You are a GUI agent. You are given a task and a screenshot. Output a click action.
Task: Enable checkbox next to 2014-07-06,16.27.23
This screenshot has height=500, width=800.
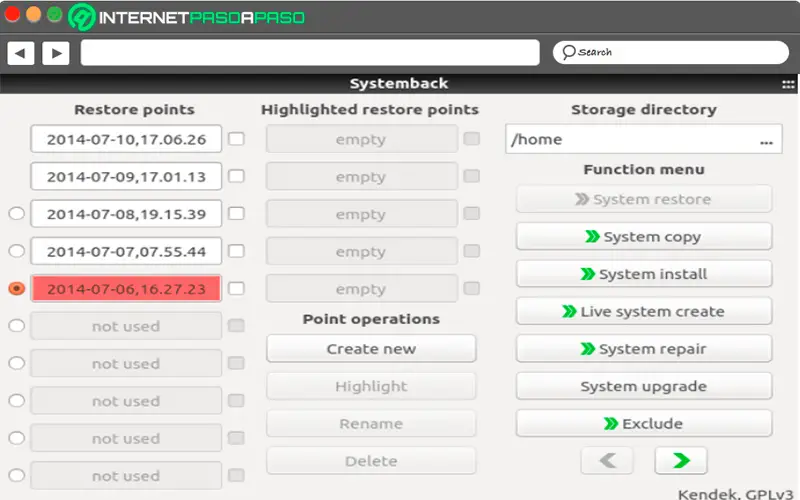pyautogui.click(x=236, y=288)
